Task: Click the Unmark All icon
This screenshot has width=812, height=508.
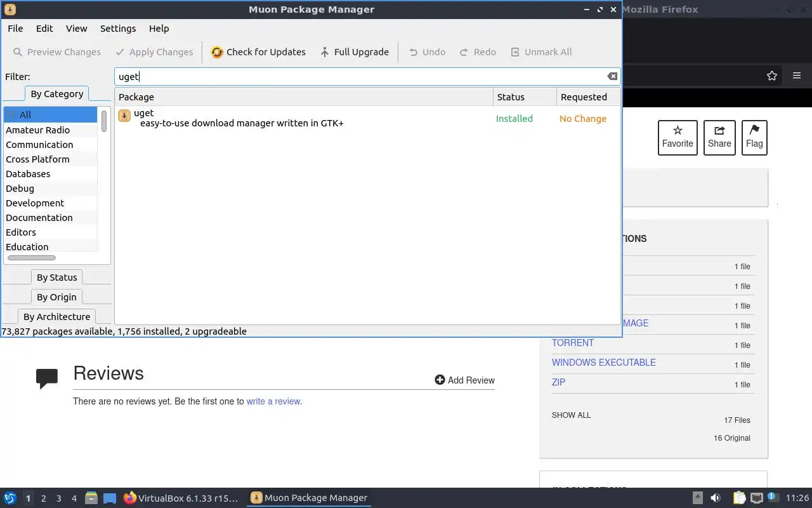Action: tap(515, 52)
